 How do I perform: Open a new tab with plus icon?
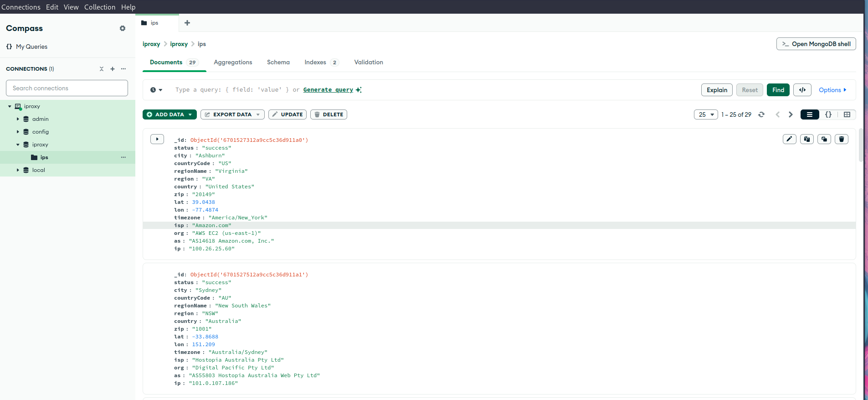[x=187, y=23]
